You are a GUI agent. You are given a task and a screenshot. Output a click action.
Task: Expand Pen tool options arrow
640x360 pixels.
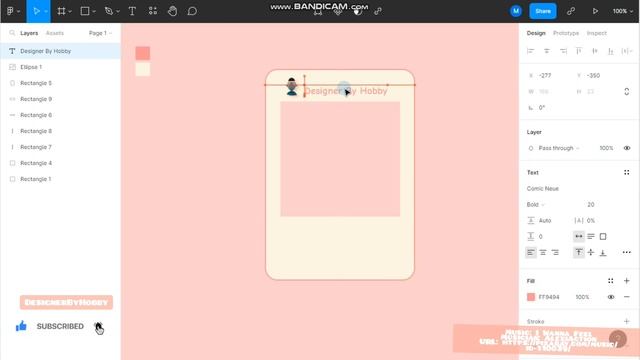(x=118, y=11)
